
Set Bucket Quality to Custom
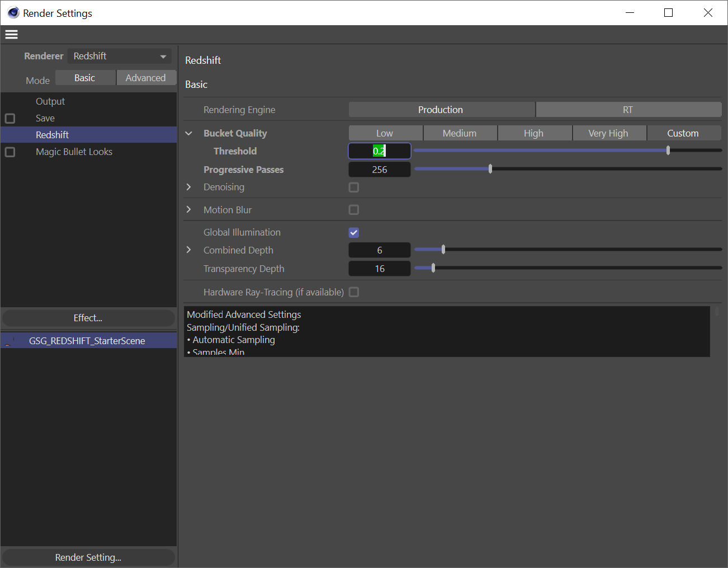684,133
